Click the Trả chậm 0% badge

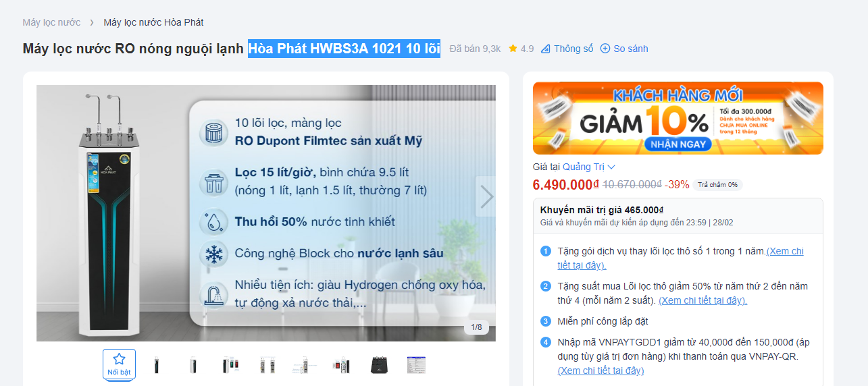tap(717, 185)
